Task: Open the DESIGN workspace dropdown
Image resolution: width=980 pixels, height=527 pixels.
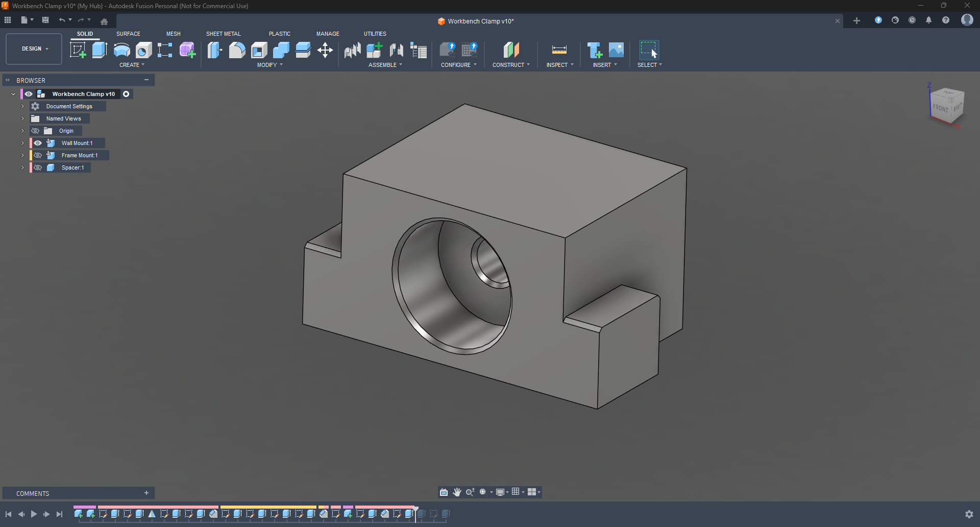Action: [x=34, y=49]
